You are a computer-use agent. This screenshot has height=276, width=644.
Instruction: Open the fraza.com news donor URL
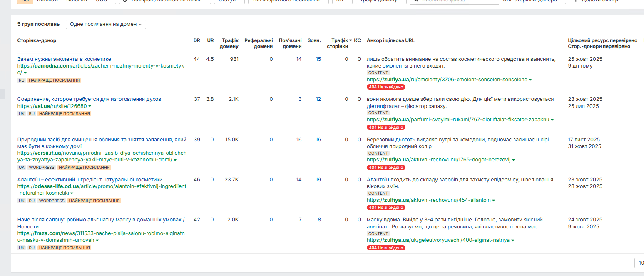pos(101,237)
